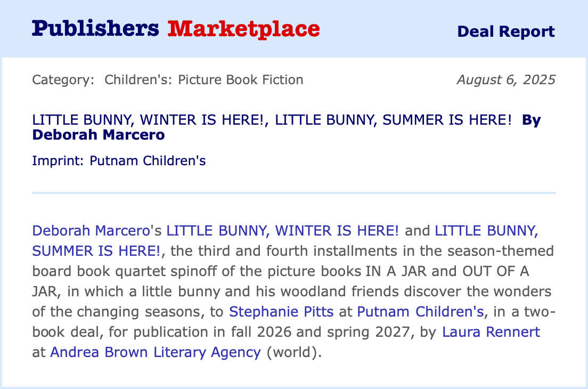Click the Imprint: Putnam Children's line

tap(119, 160)
